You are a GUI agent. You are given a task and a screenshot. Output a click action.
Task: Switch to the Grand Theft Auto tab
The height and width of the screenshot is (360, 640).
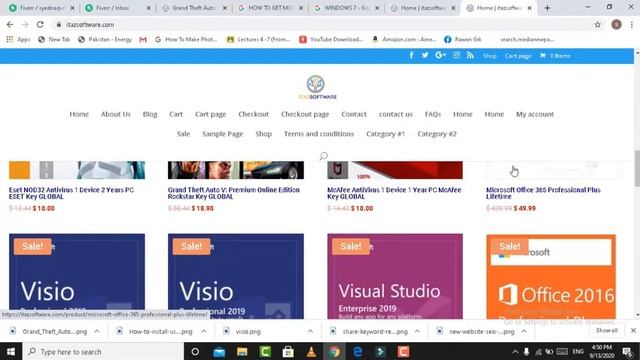(x=193, y=8)
